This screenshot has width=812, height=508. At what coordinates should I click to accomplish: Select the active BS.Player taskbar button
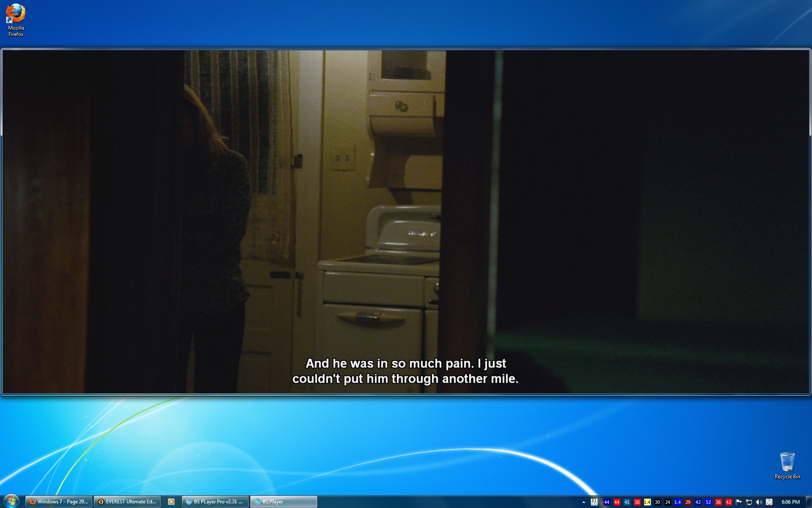284,502
